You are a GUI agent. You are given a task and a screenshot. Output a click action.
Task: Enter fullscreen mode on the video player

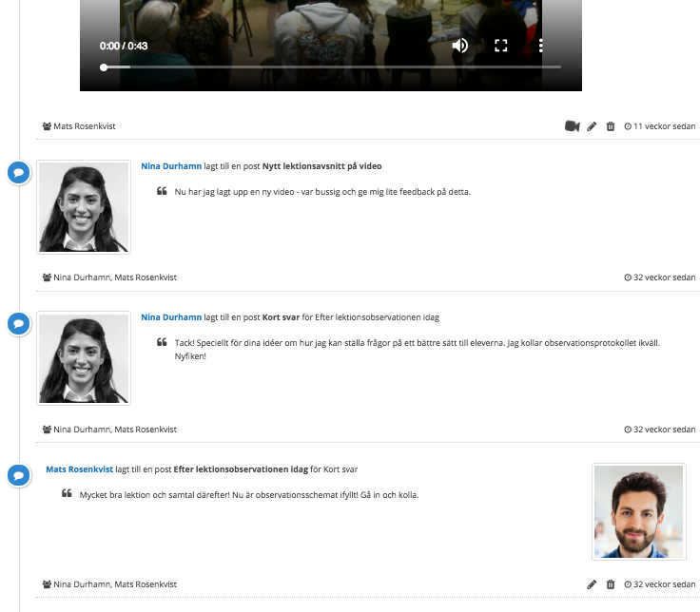(x=501, y=46)
